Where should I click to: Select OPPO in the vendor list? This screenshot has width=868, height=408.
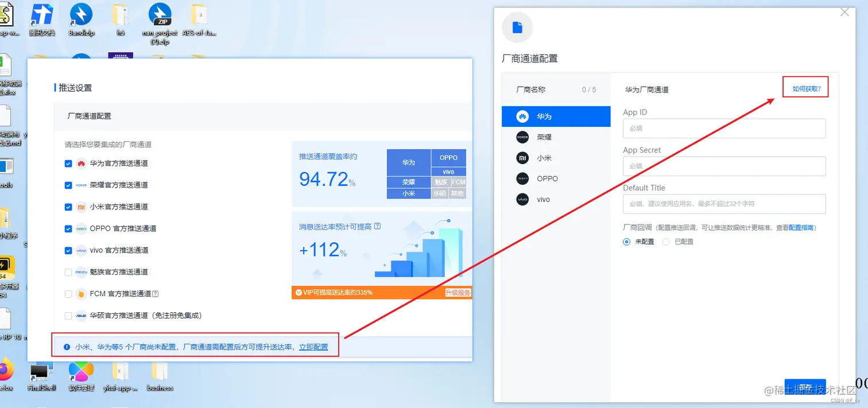[556, 178]
